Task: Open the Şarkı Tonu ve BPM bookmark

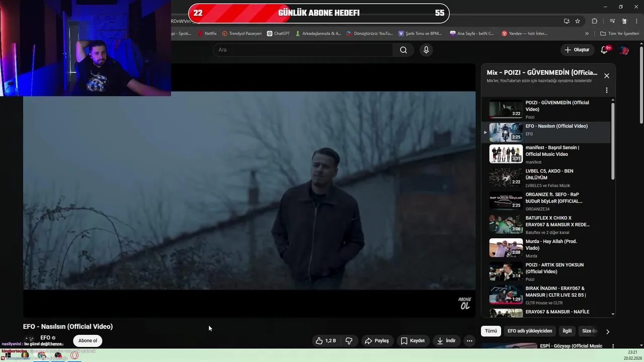Action: [x=420, y=34]
